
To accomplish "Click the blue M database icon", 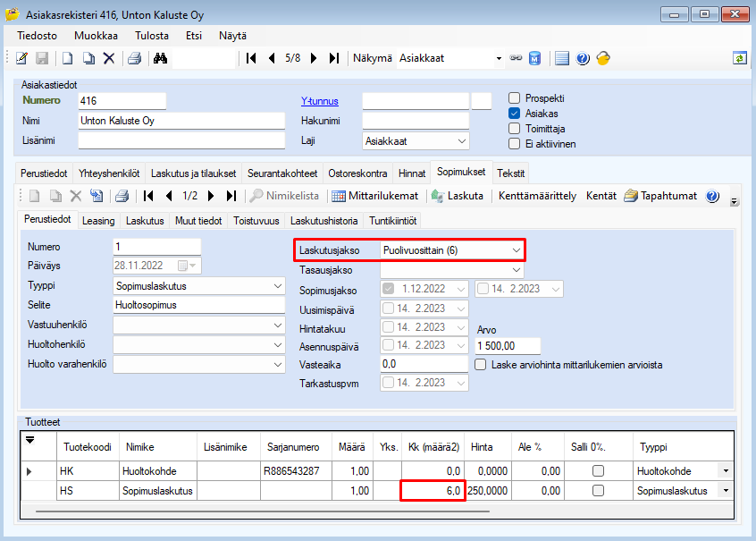I will point(534,58).
